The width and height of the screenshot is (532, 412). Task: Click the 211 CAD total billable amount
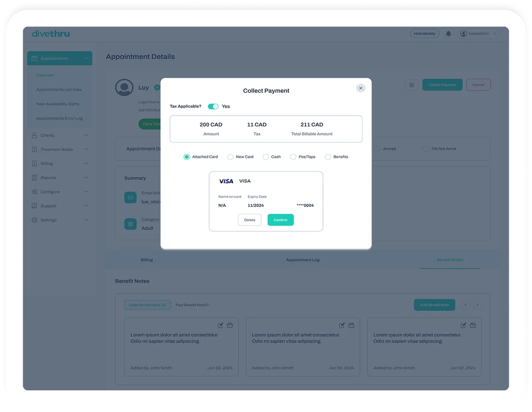tap(312, 125)
